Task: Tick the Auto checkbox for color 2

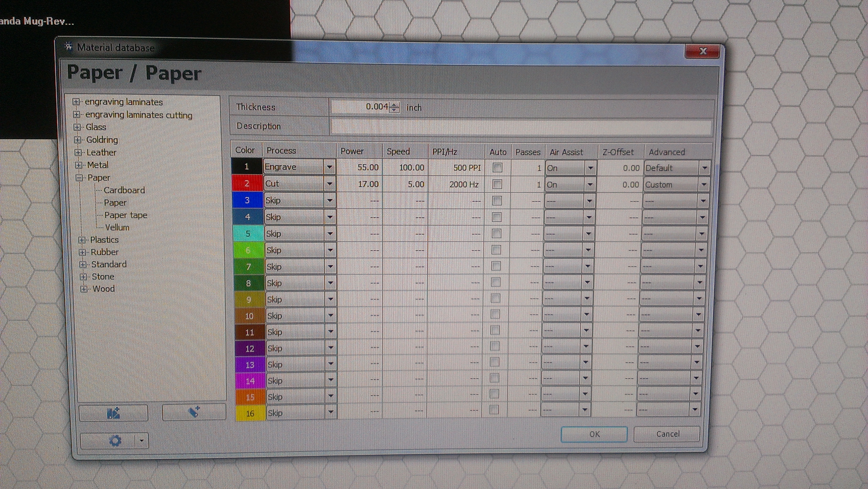Action: (x=497, y=184)
